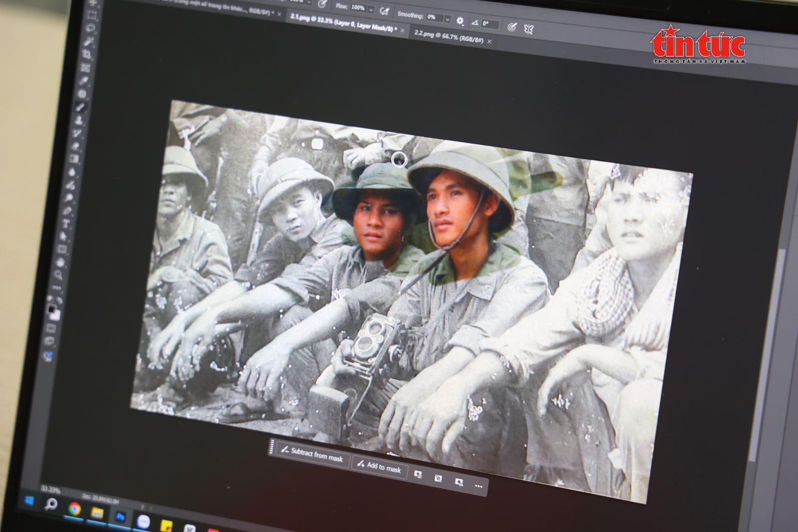Switch to the 2.2.png document tab
Screen dimensions: 798x532
(449, 36)
